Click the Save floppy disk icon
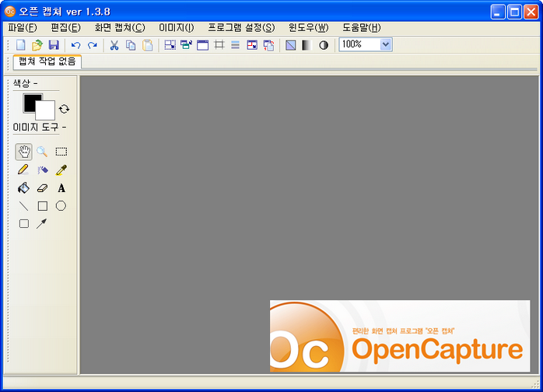Screen dimensions: 543x392 click(54, 45)
